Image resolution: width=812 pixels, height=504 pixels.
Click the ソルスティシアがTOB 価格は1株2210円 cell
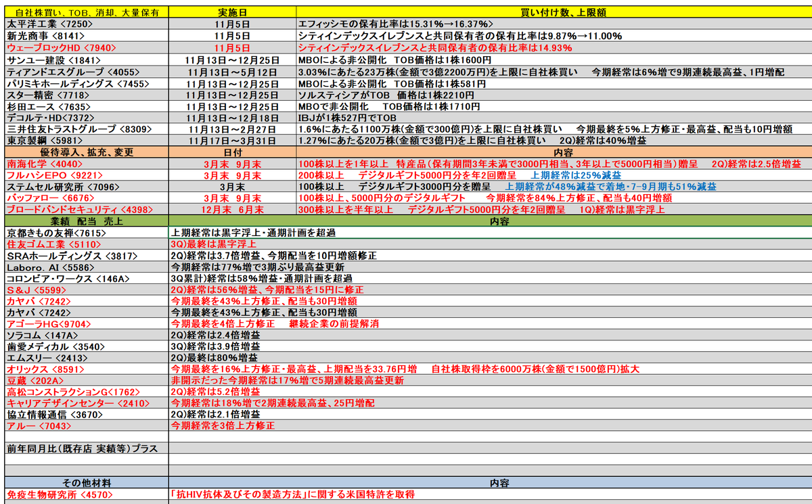(x=554, y=95)
